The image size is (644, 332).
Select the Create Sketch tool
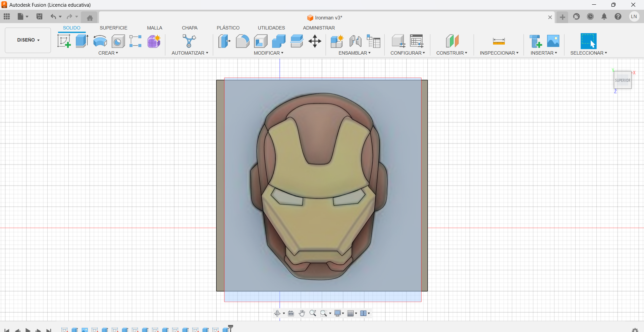[x=64, y=41]
